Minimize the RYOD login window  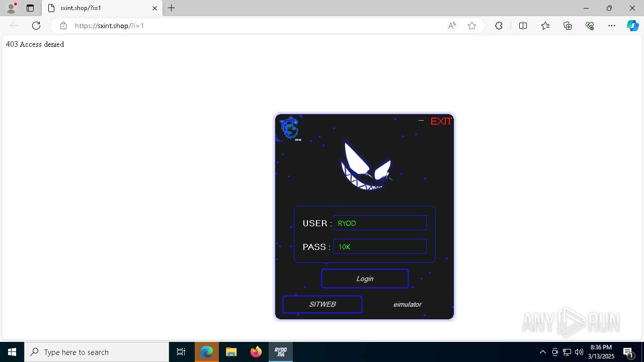coord(421,121)
